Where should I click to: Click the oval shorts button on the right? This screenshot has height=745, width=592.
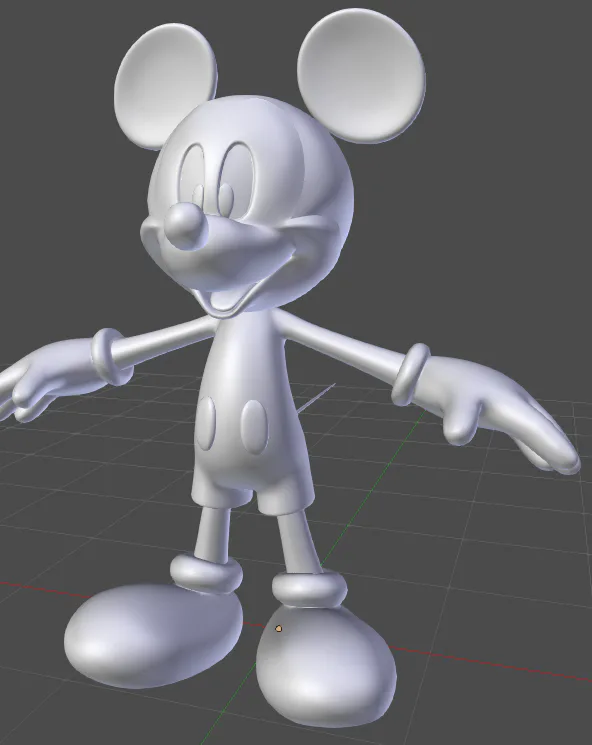coord(252,427)
